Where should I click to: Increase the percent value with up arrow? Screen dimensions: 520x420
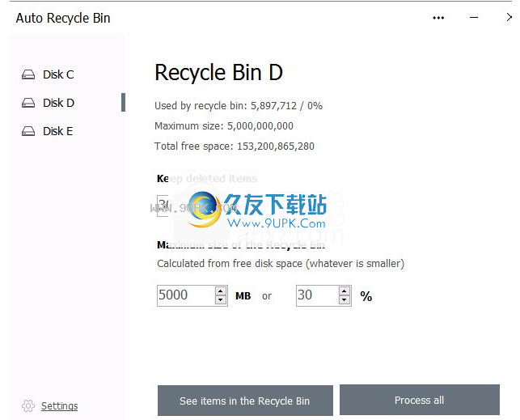(x=345, y=291)
